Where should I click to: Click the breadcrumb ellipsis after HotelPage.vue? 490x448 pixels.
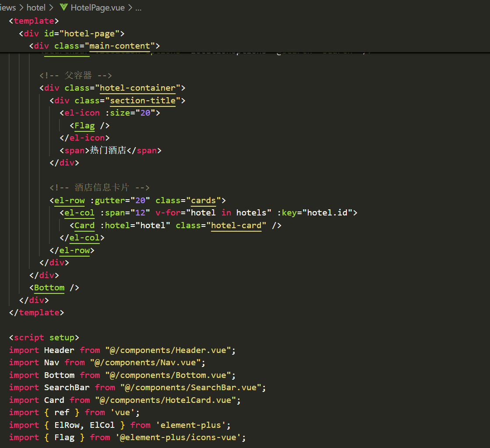click(138, 8)
